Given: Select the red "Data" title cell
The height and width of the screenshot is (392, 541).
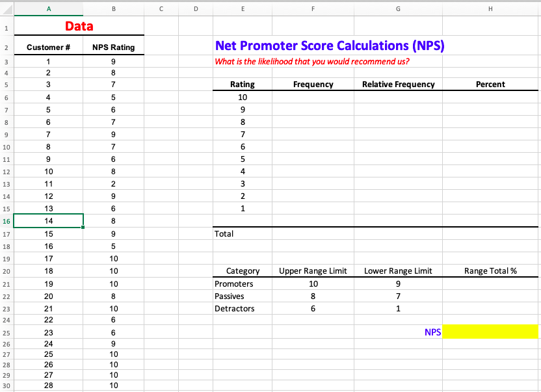Looking at the screenshot, I should pos(79,26).
